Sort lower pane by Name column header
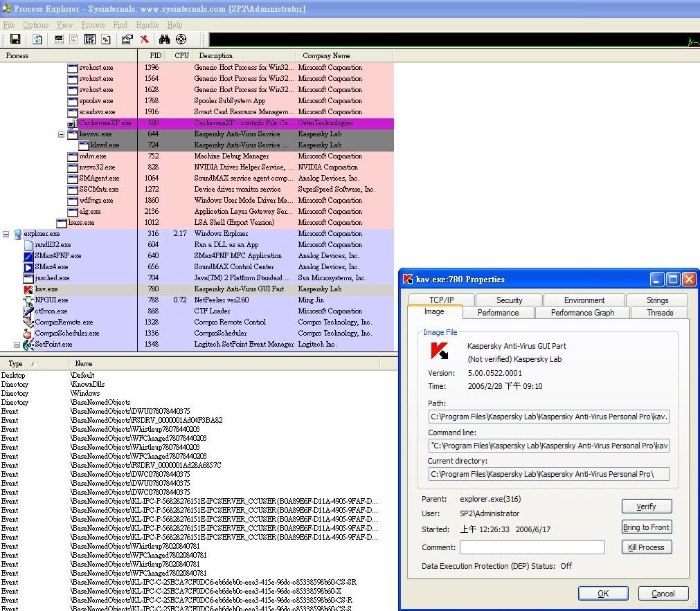Viewport: 700px width, 611px height. pos(224,364)
